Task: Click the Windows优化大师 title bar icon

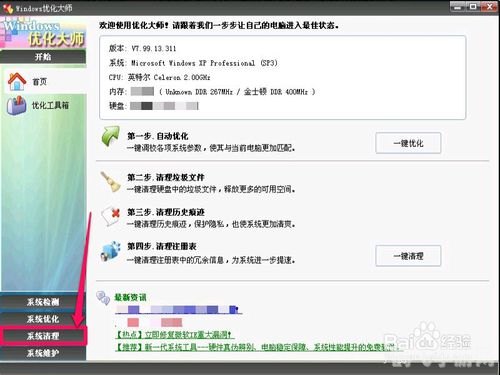Action: click(x=7, y=8)
